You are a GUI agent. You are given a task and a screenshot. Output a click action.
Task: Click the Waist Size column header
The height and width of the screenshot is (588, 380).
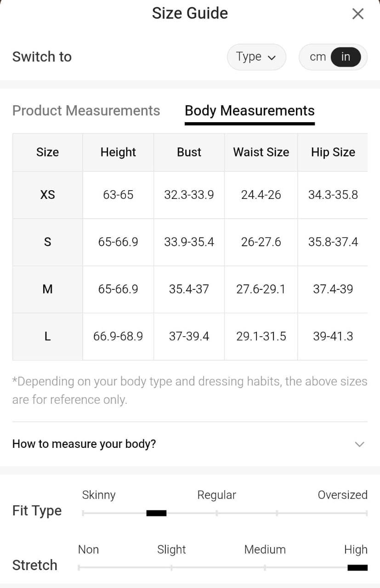(261, 152)
